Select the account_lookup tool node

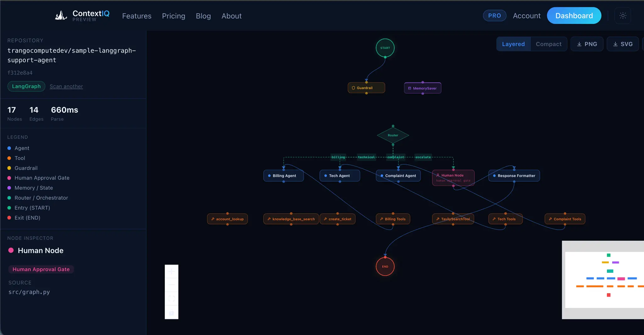[x=227, y=219]
